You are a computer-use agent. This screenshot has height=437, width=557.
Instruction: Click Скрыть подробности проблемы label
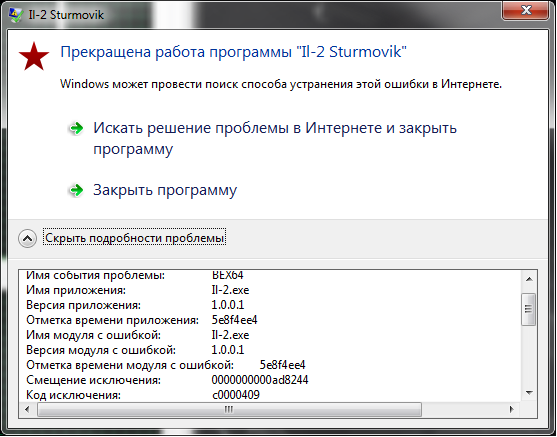[x=135, y=238]
